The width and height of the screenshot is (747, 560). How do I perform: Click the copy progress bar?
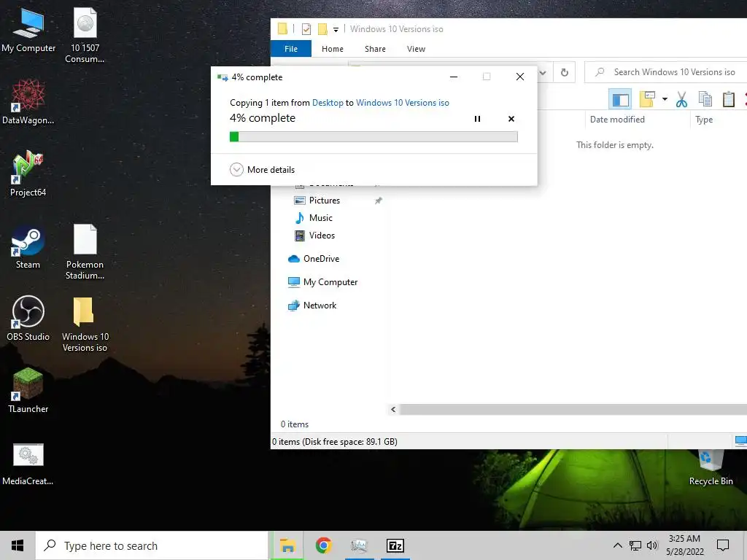pyautogui.click(x=373, y=136)
